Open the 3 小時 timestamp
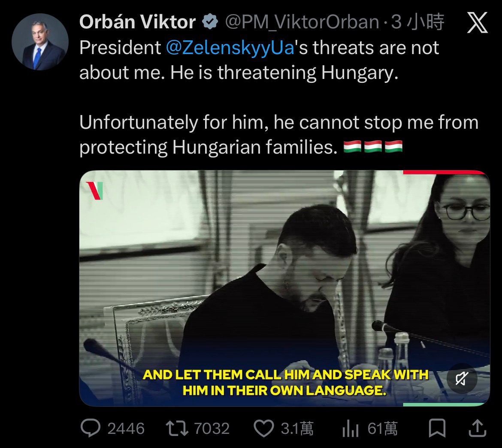 pos(418,22)
